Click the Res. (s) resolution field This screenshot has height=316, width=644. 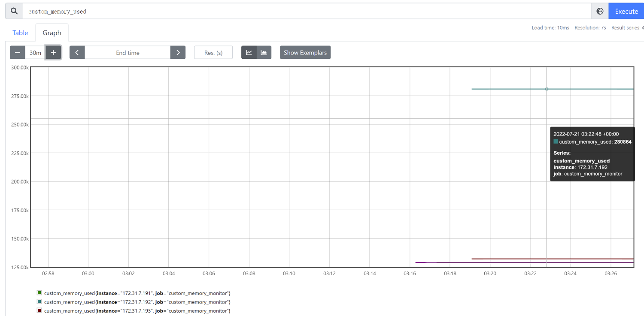coord(213,53)
